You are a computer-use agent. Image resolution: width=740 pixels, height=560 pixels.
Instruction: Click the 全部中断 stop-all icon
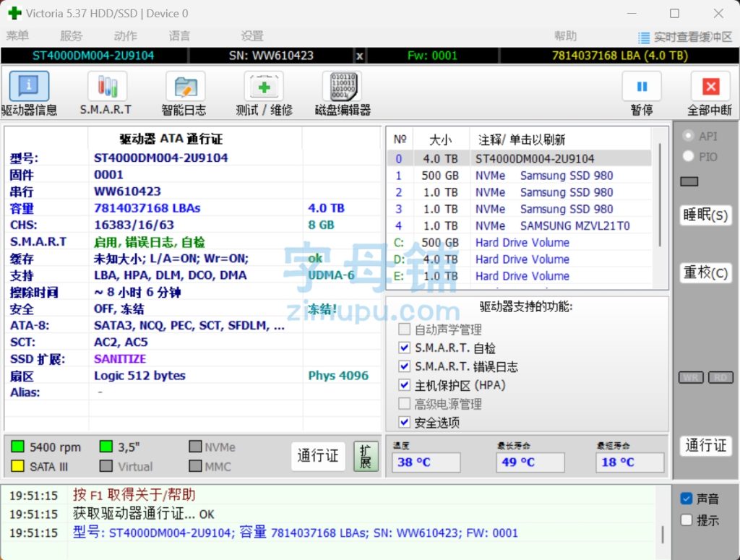point(711,86)
